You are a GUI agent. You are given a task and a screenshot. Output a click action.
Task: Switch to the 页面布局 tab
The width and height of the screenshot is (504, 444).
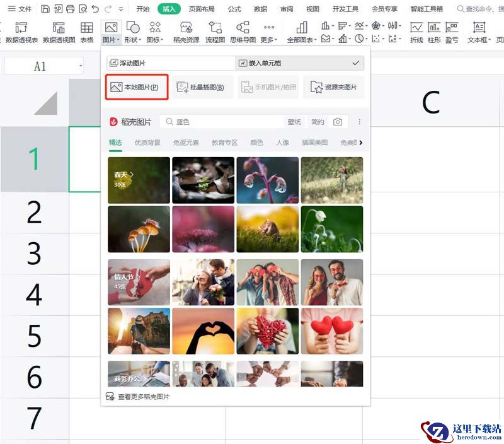pos(202,9)
